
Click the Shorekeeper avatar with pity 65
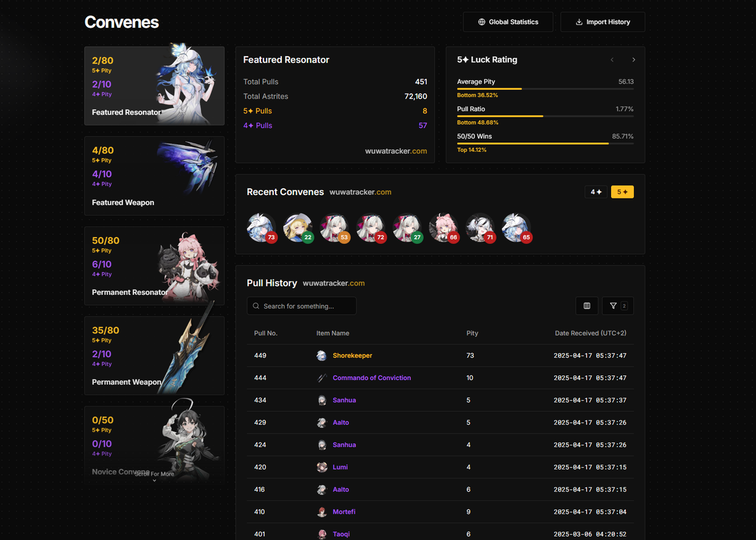coord(517,227)
